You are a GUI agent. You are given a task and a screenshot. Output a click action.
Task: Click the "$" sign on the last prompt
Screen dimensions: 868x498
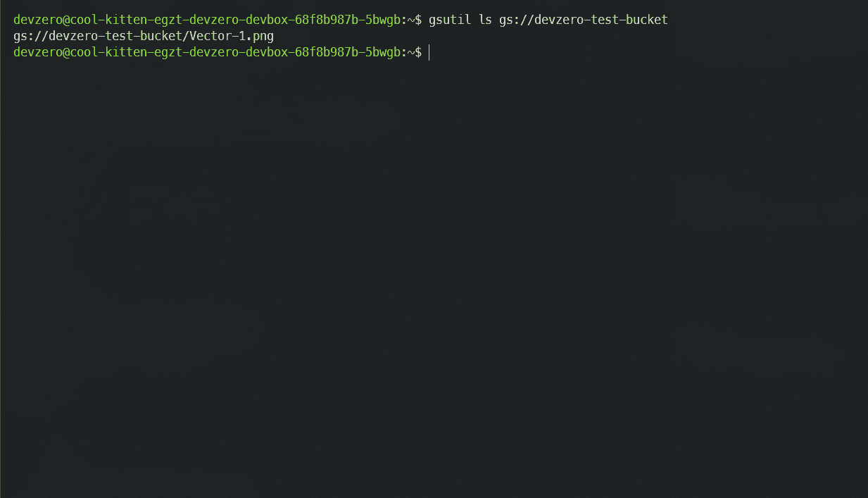point(418,52)
